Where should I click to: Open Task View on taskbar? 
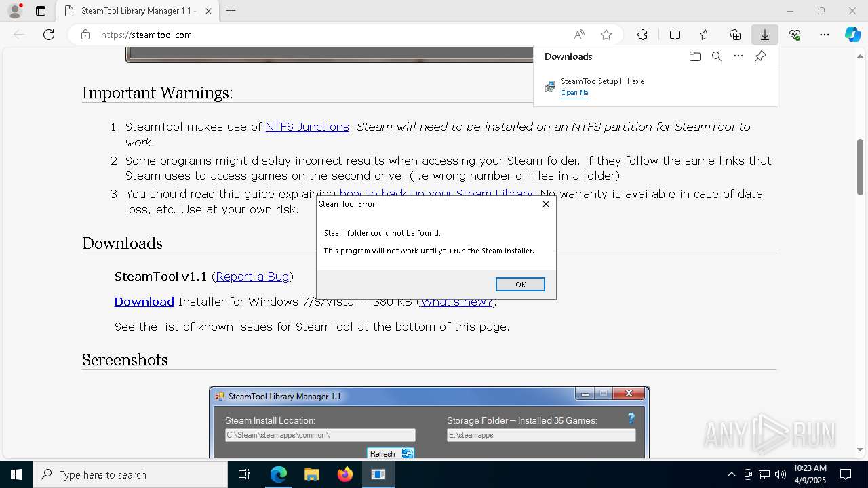pos(244,474)
